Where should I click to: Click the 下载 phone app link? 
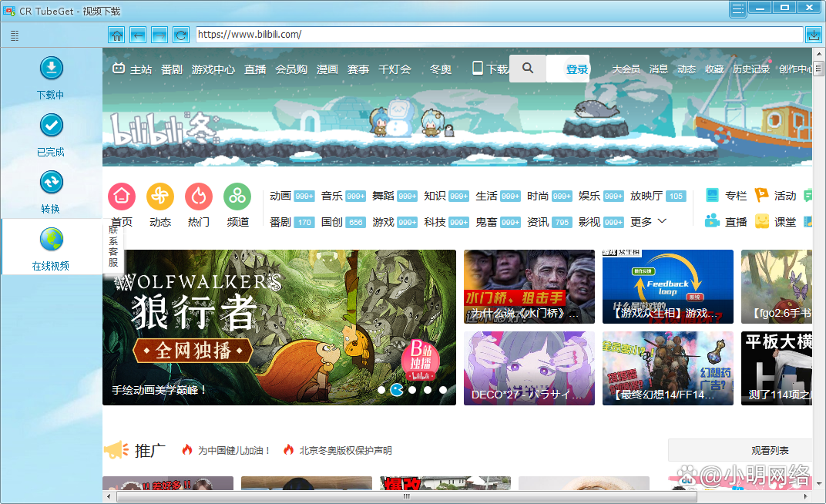490,69
